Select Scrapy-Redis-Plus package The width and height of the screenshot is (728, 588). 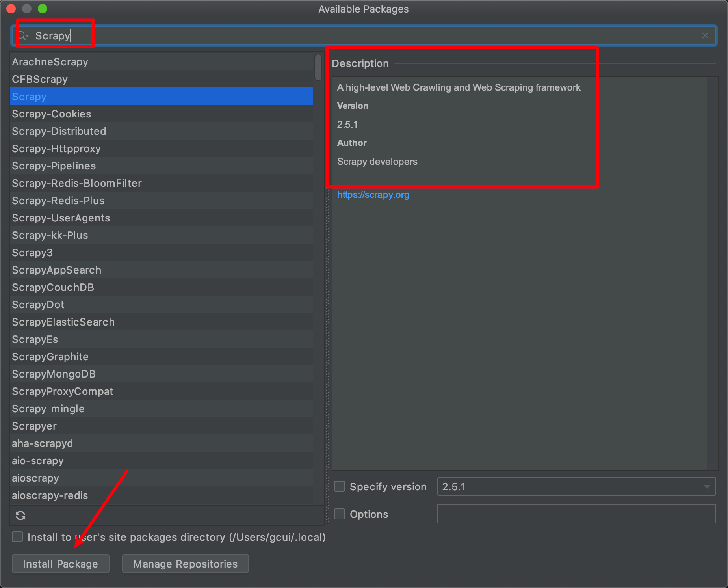[x=162, y=201]
